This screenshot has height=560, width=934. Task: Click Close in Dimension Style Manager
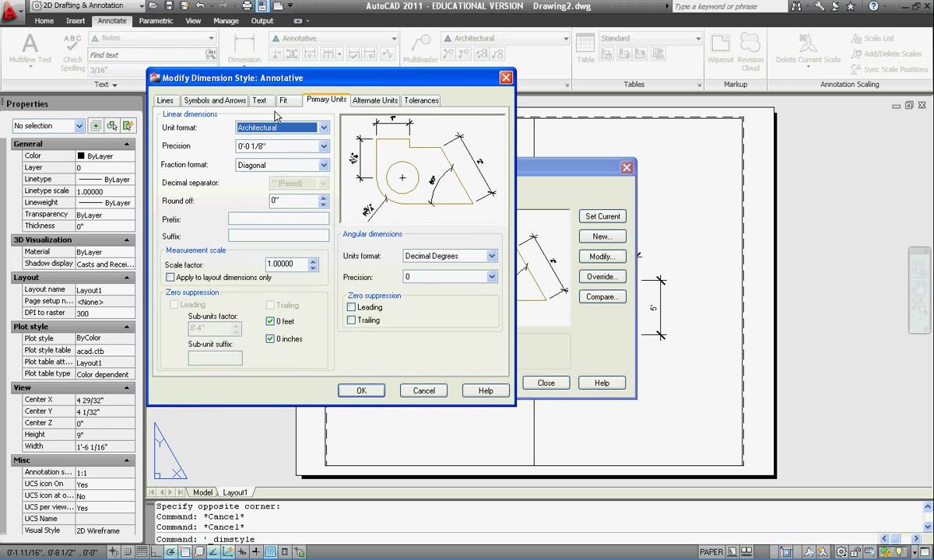[546, 383]
